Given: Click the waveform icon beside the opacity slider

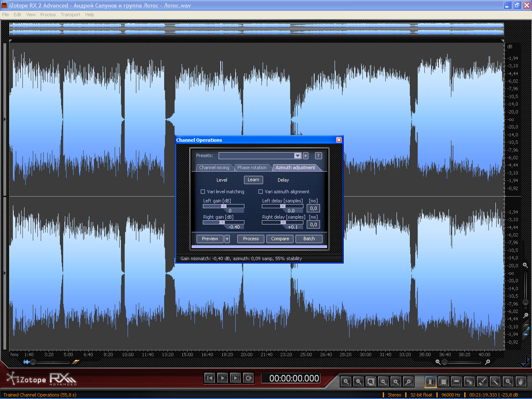Looking at the screenshot, I should (27, 362).
